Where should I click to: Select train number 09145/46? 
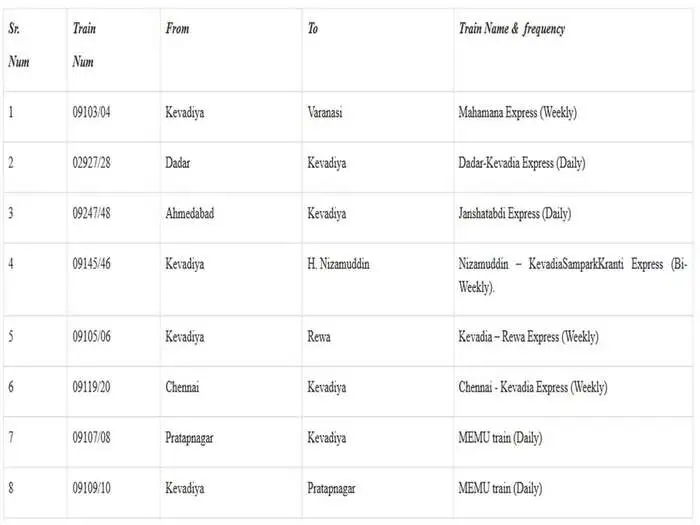(92, 264)
